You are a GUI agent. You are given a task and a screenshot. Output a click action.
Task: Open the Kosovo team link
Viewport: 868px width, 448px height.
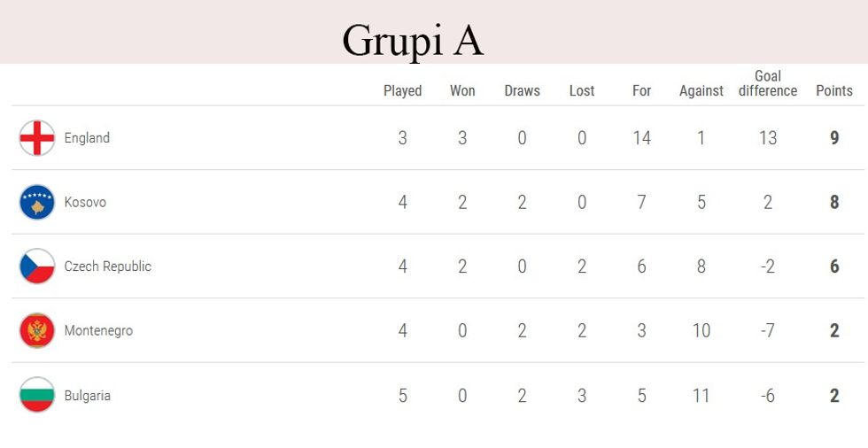tap(85, 202)
